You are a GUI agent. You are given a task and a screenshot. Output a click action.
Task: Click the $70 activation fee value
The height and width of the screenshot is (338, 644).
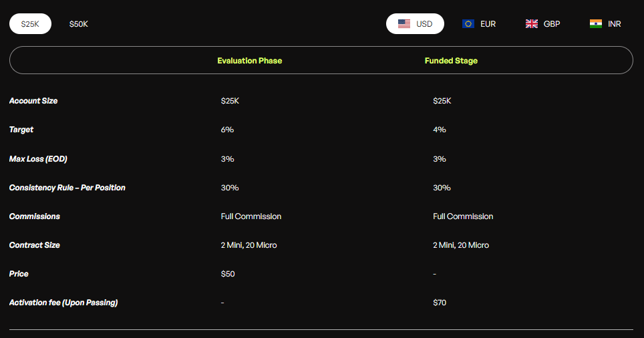point(440,303)
